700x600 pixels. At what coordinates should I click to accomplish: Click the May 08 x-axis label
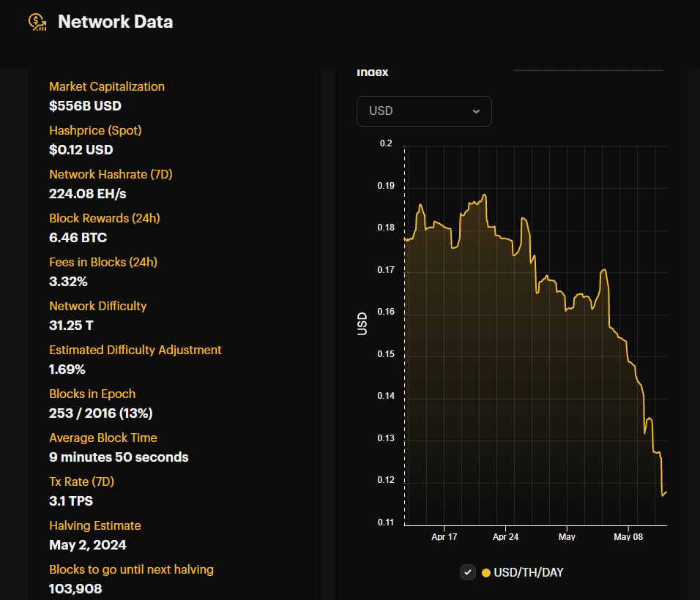pyautogui.click(x=628, y=537)
